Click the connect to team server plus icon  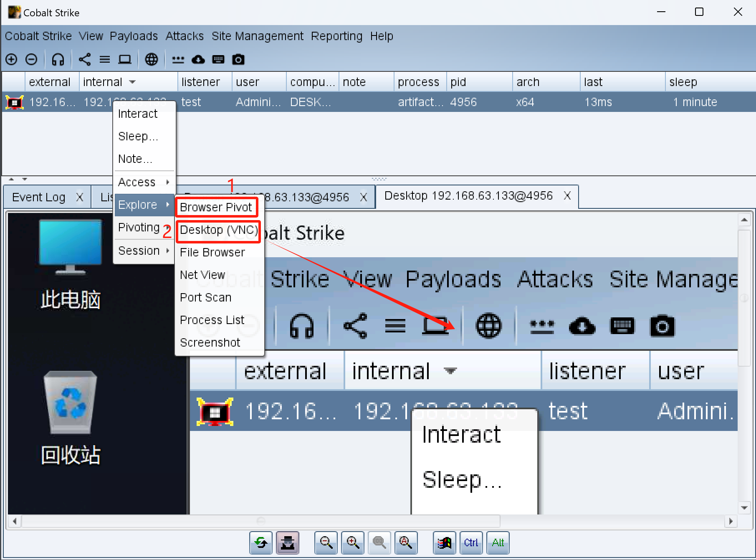(11, 59)
